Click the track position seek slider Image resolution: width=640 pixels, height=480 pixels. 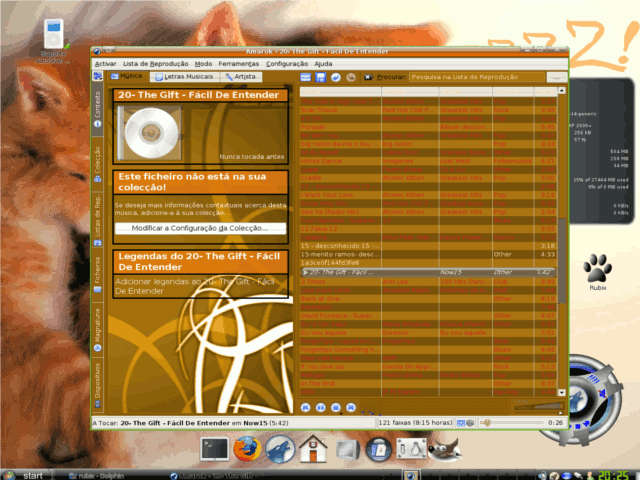point(512,423)
